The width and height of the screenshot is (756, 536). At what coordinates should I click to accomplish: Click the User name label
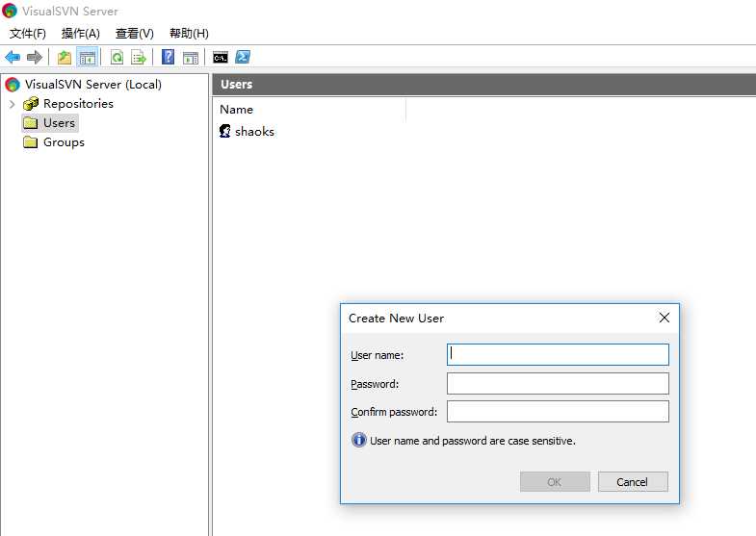[377, 355]
